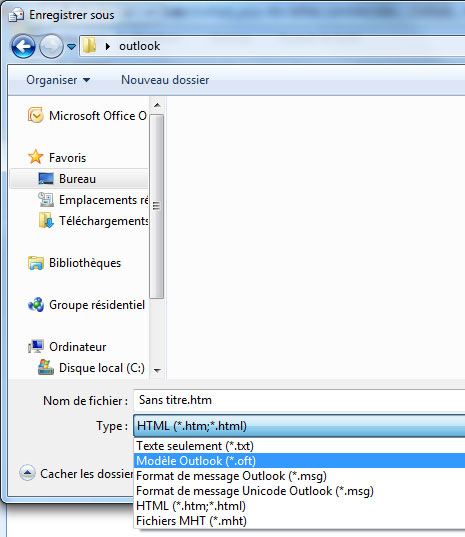Image resolution: width=465 pixels, height=537 pixels.
Task: Click the folder icon in address bar
Action: 89,46
